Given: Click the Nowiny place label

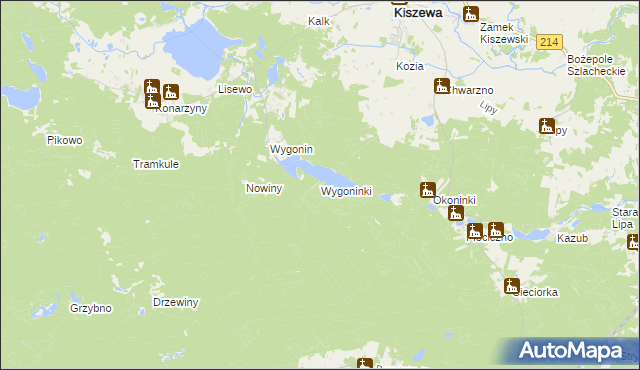Looking at the screenshot, I should (x=264, y=188).
